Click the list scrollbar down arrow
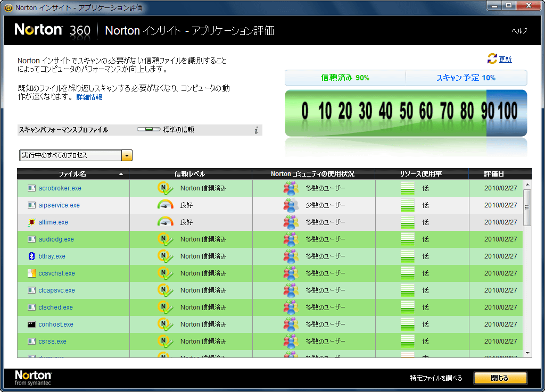 [x=527, y=353]
